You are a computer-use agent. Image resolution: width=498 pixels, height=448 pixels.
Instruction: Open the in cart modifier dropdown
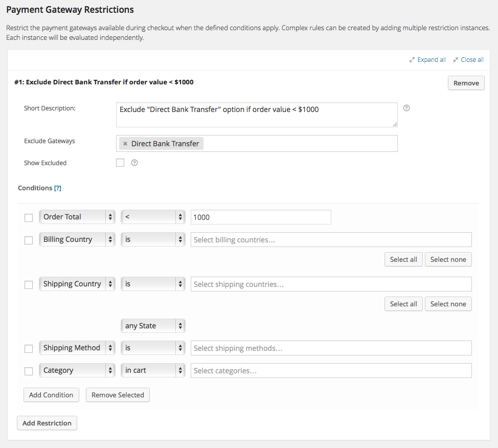(153, 370)
